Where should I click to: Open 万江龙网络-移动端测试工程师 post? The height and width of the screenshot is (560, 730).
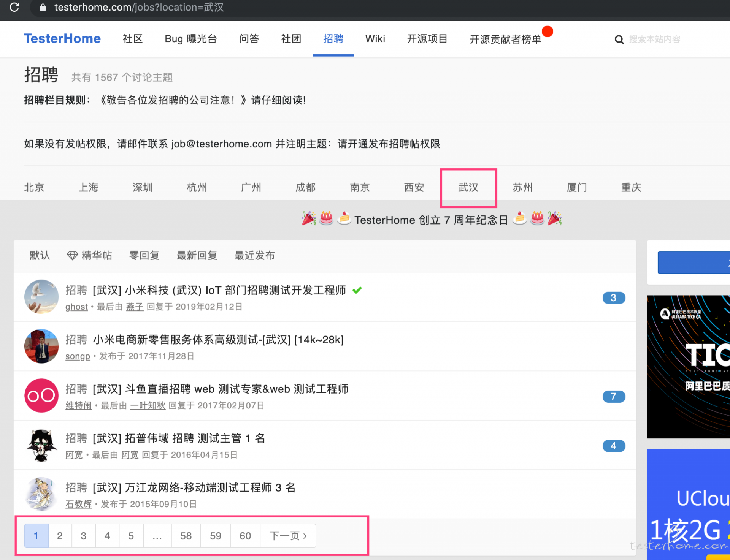[194, 488]
